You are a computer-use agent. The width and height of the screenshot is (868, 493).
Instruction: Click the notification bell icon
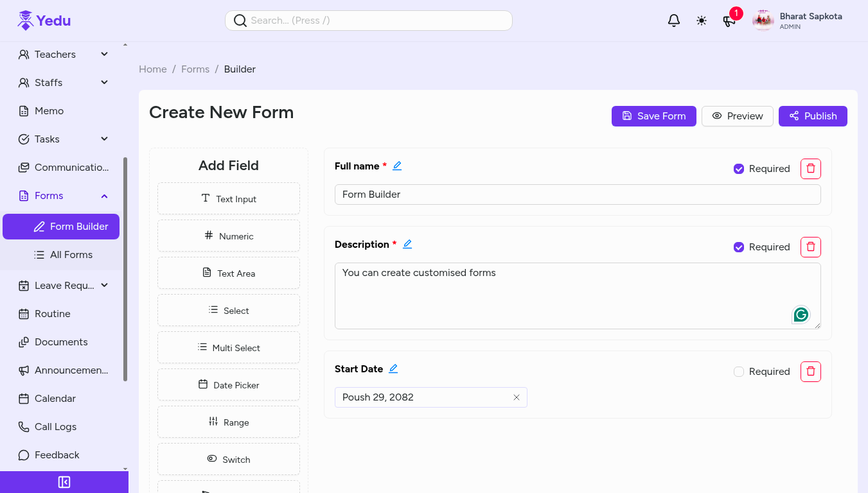[674, 21]
